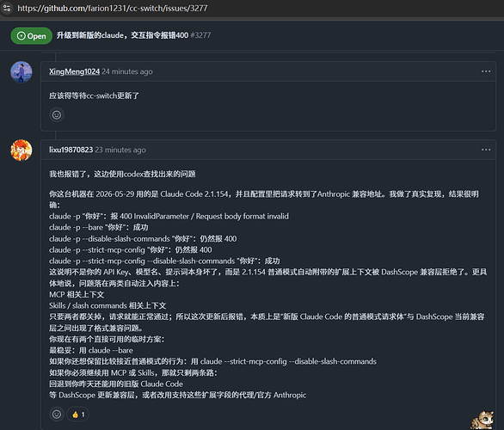Click the issue title about claude 400 error
Viewport: 504px width, 430px height.
(x=122, y=35)
